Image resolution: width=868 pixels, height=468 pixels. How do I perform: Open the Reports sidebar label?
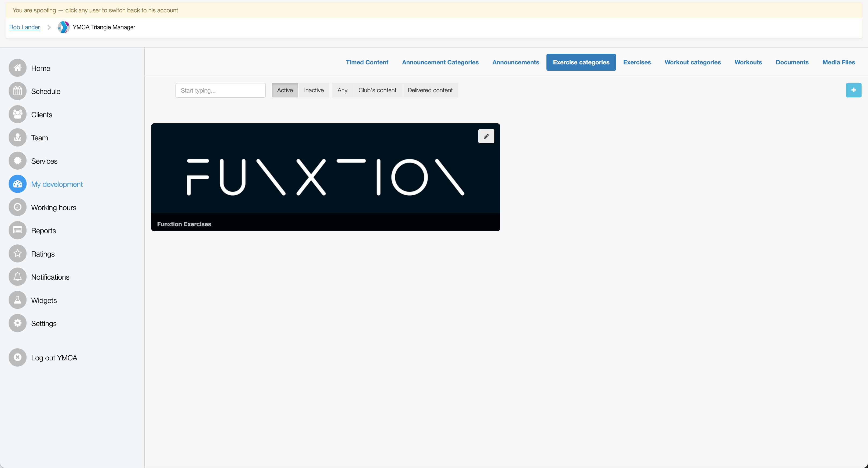(x=43, y=231)
